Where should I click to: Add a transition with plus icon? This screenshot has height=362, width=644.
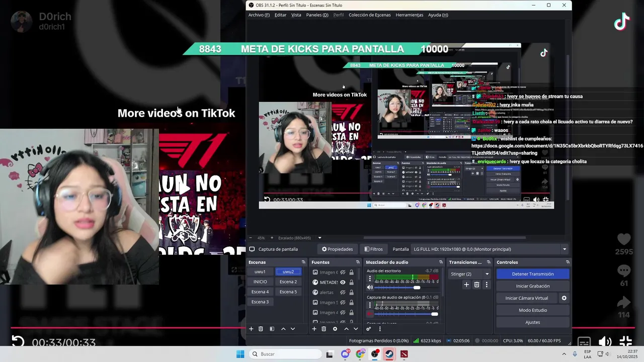click(x=466, y=285)
